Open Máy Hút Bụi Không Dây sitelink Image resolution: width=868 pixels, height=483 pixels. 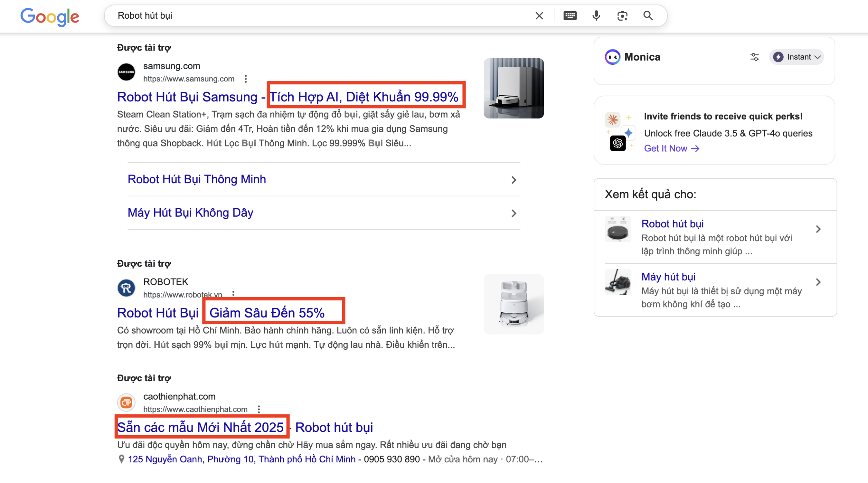click(x=190, y=213)
